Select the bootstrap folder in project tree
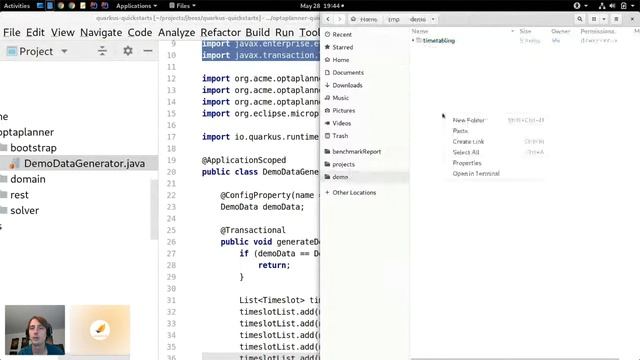Viewport: 640px width, 360px height. [x=33, y=148]
